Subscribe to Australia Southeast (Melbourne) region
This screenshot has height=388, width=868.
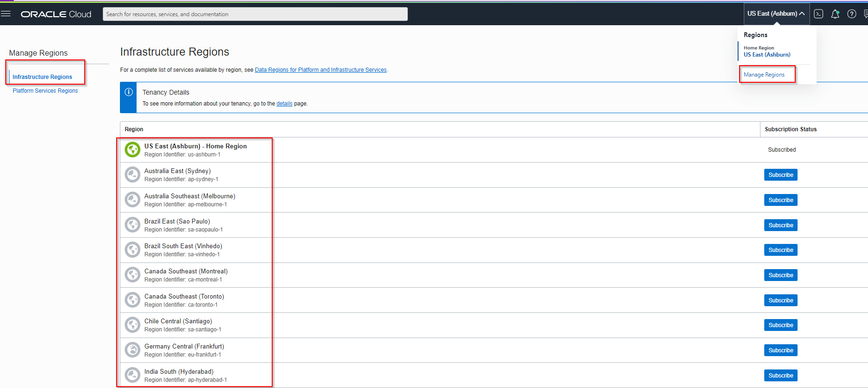point(780,200)
